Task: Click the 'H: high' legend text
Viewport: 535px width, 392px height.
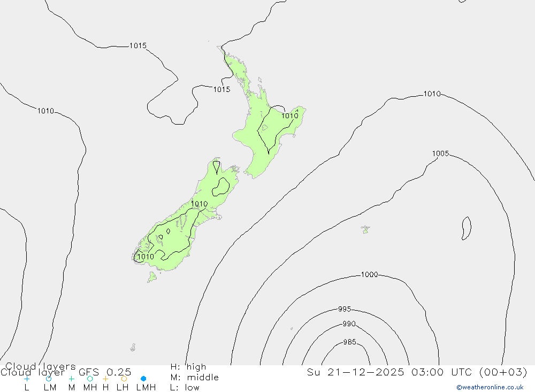Action: tap(188, 367)
